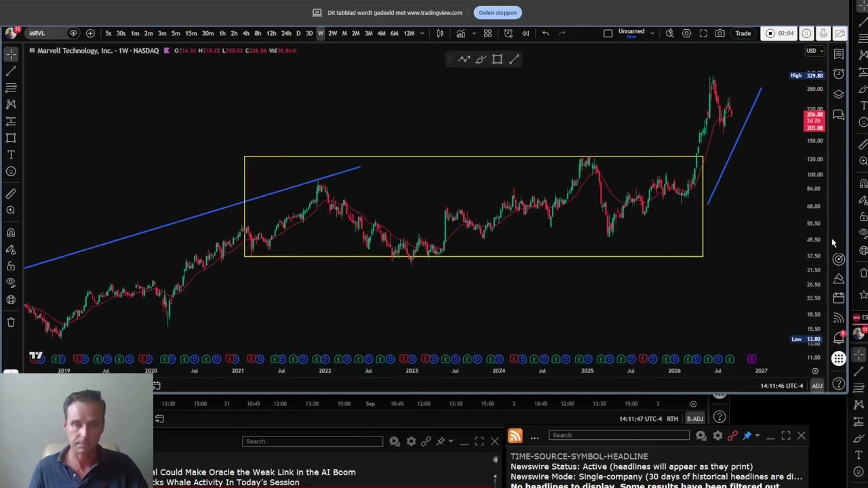Expand the manage layouts dropdown arrow

click(652, 33)
